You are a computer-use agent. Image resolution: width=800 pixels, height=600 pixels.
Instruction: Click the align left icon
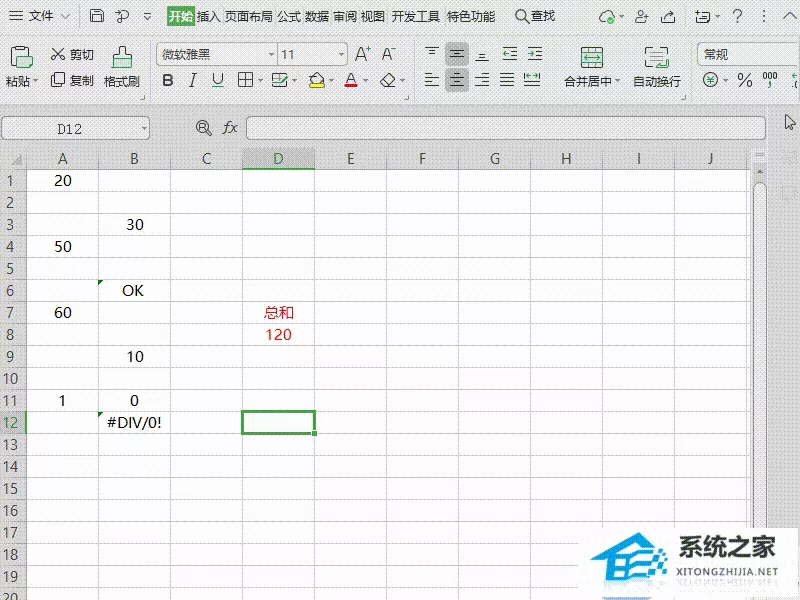pyautogui.click(x=432, y=80)
